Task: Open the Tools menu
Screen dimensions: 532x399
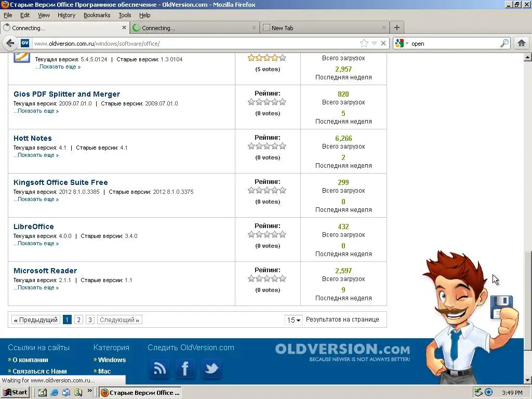Action: pyautogui.click(x=125, y=15)
